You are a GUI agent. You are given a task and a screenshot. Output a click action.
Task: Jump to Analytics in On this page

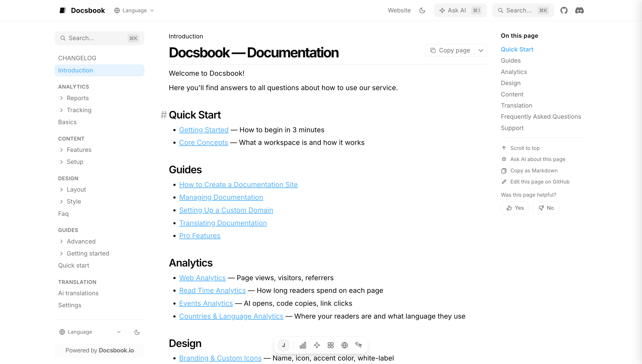coord(514,72)
